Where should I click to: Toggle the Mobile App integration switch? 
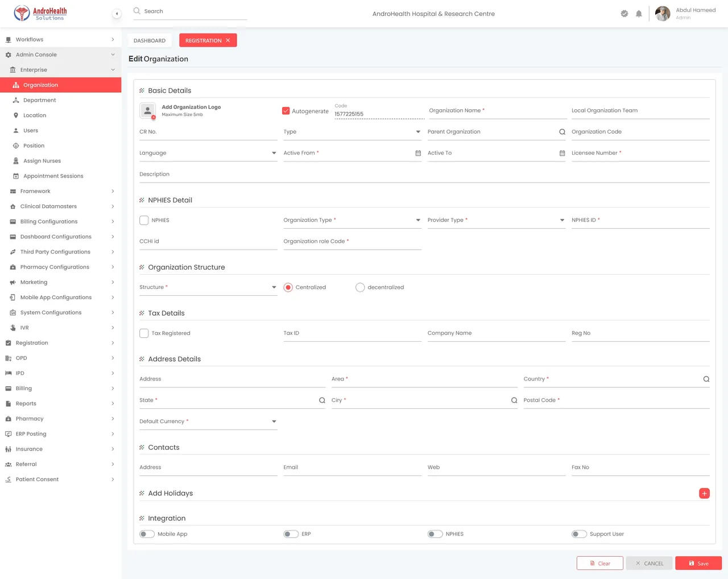pyautogui.click(x=147, y=534)
